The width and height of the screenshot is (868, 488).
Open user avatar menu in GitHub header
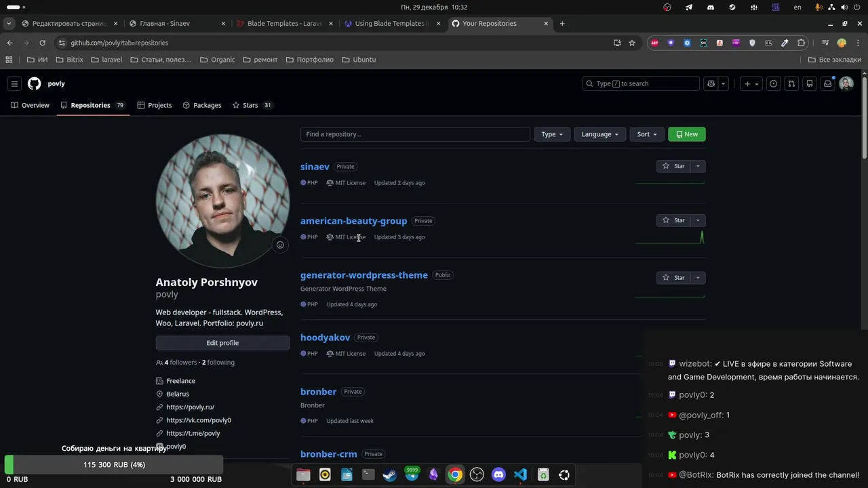846,83
